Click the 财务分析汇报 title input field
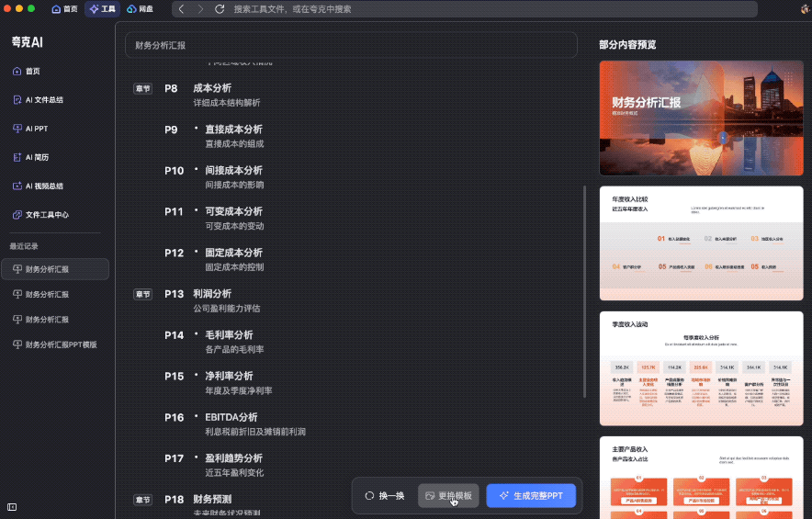Image resolution: width=812 pixels, height=519 pixels. coord(351,45)
